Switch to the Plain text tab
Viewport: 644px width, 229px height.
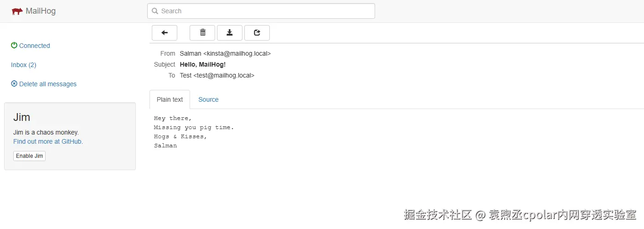pos(170,99)
